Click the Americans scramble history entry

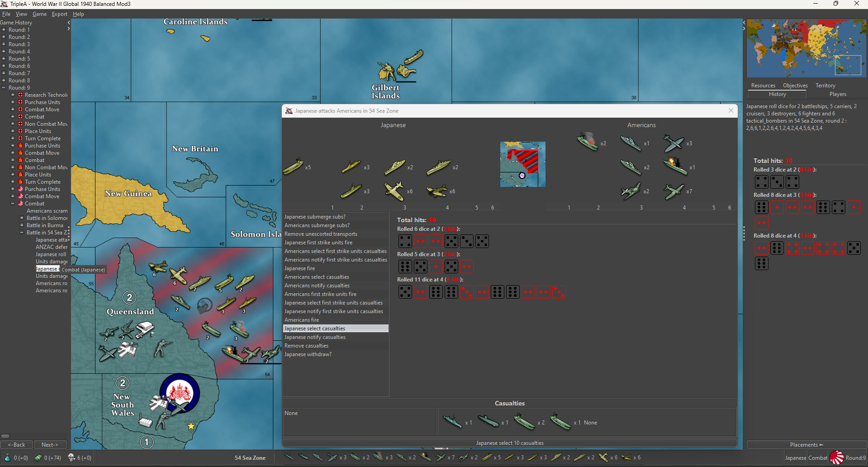pyautogui.click(x=47, y=210)
